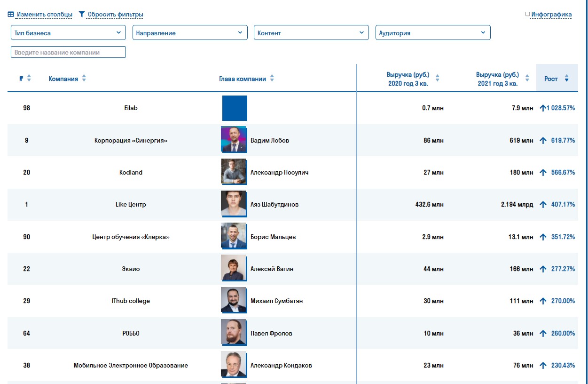Expand the Направление filter dropdown
Image resolution: width=588 pixels, height=384 pixels.
click(190, 33)
